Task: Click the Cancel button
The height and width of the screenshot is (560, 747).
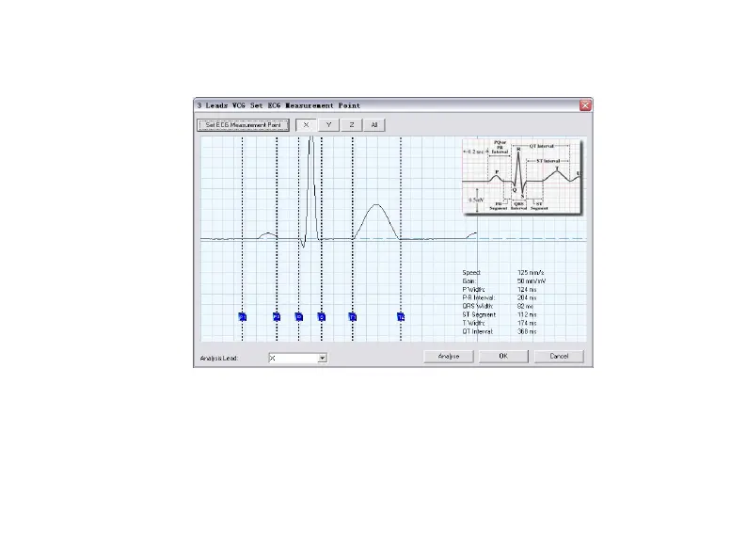Action: pyautogui.click(x=559, y=356)
